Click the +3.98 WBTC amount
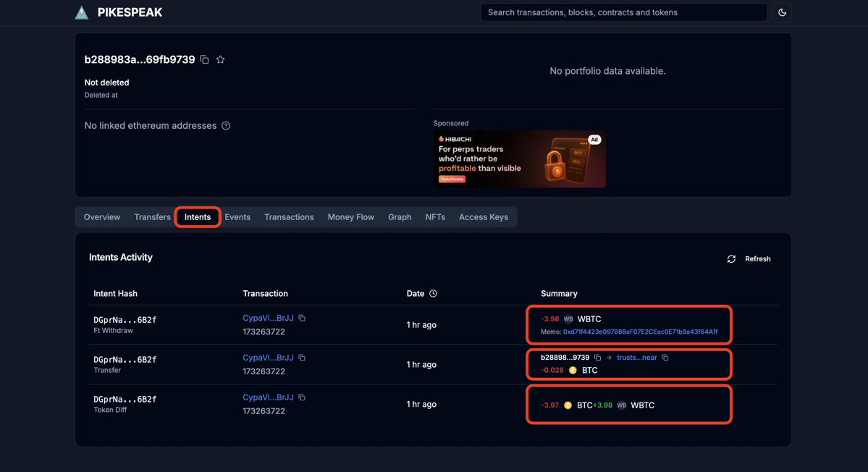Image resolution: width=868 pixels, height=472 pixels. [602, 405]
